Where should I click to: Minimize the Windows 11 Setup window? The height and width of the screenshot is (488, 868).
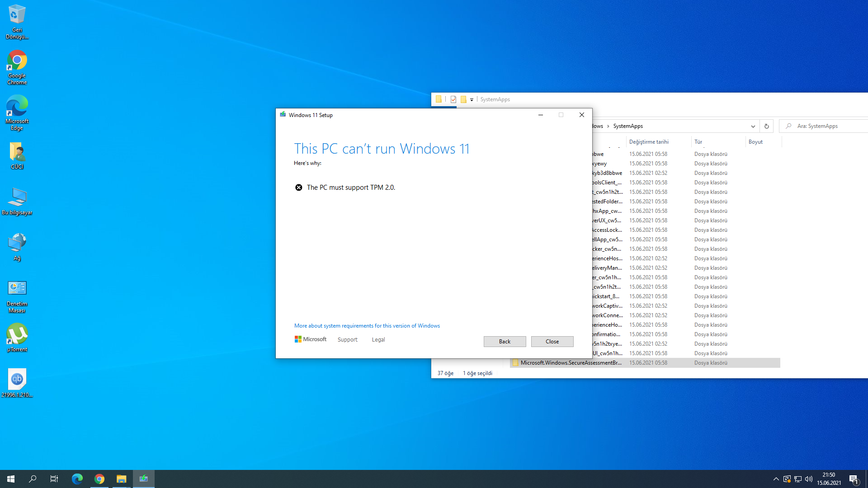point(541,115)
